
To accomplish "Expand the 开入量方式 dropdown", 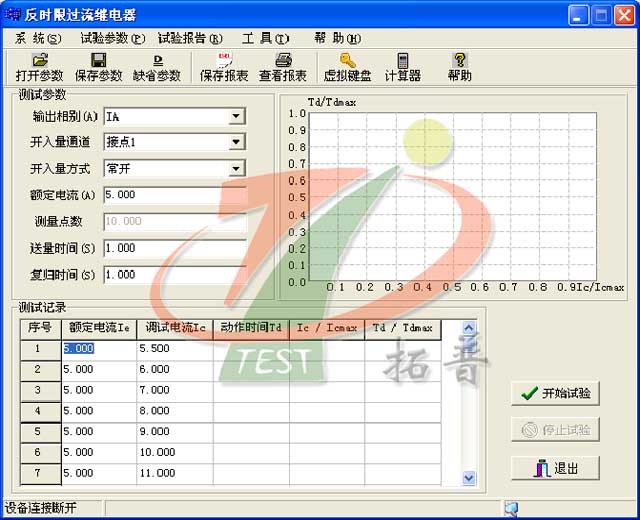I will click(236, 169).
